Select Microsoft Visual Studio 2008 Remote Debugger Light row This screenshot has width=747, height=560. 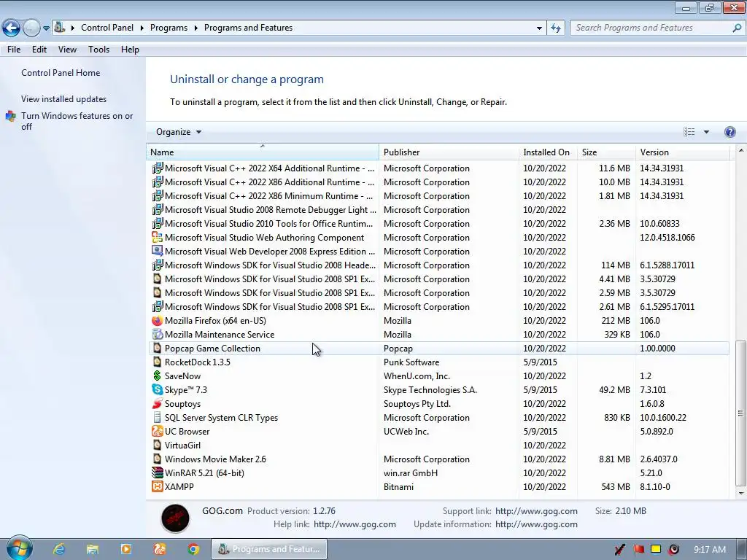pos(438,209)
